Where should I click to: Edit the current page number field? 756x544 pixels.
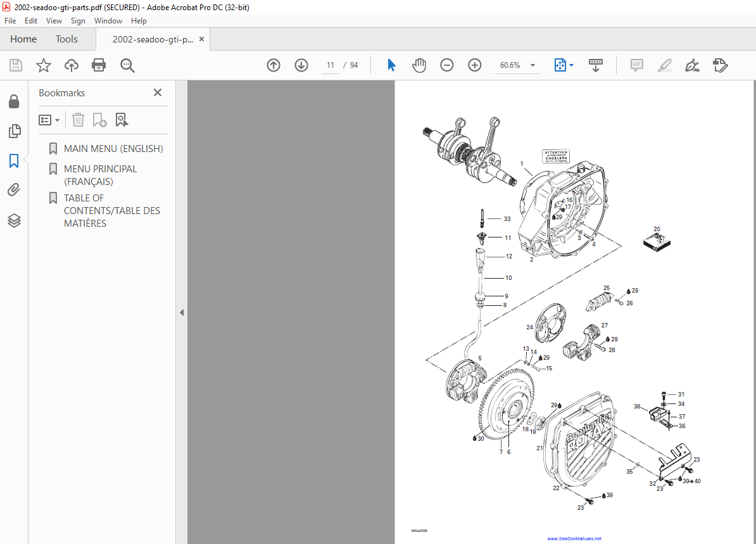[x=331, y=65]
